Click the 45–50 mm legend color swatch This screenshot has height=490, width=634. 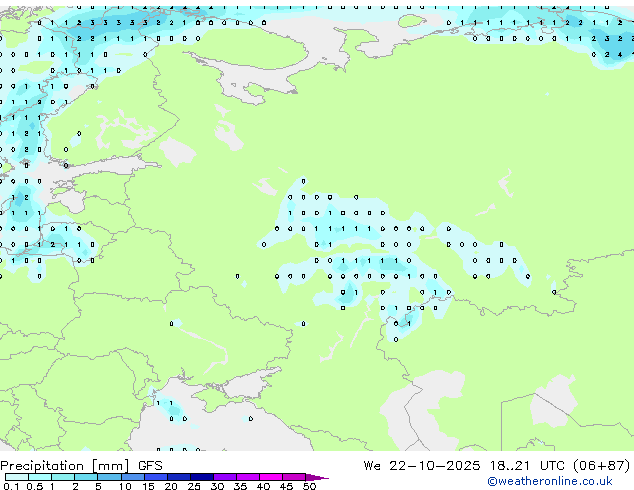[x=294, y=477]
